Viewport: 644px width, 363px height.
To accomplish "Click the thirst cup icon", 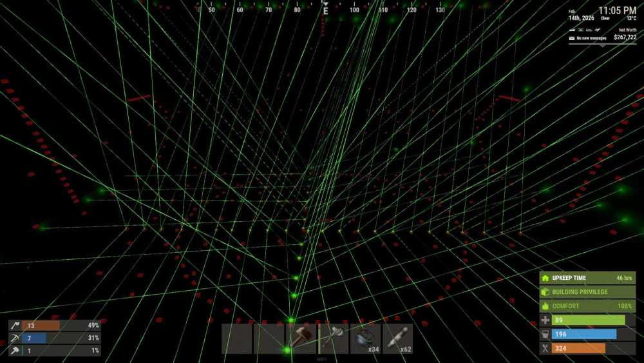I will pos(545,335).
